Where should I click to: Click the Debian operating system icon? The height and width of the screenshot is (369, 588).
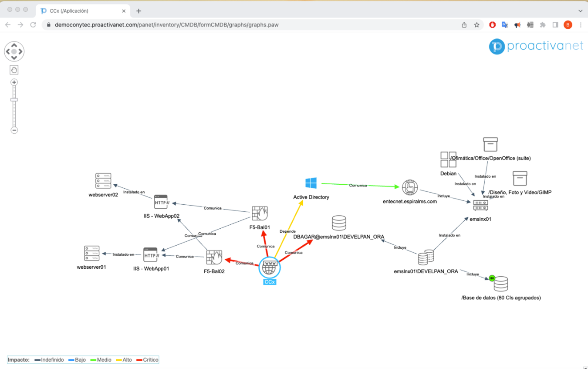point(448,159)
